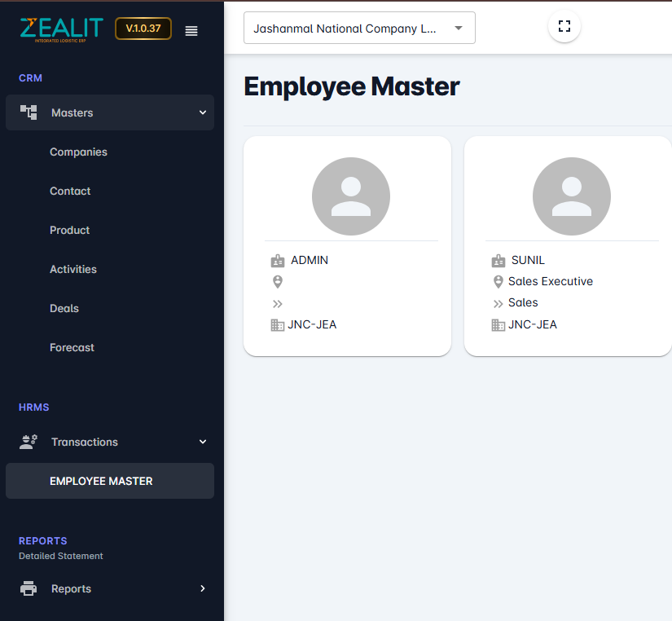The width and height of the screenshot is (672, 621).
Task: Click the building icon on SUNIL card
Action: pyautogui.click(x=499, y=324)
